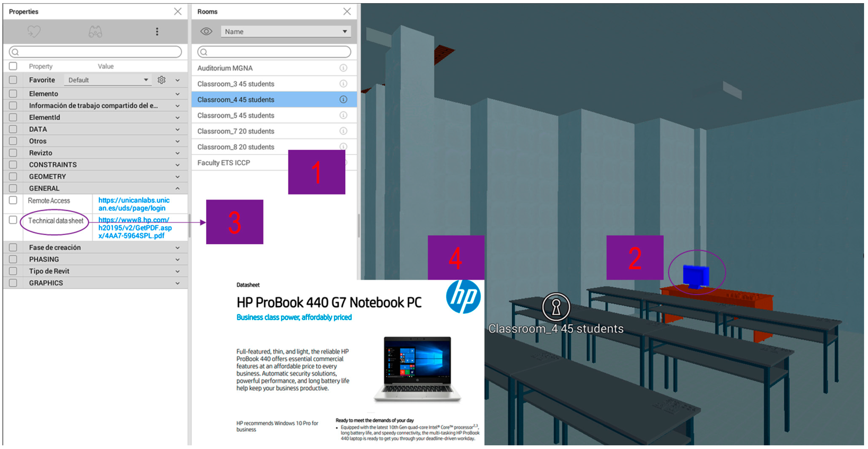Expand the CONSTRAINTS property group
868x449 pixels.
178,165
